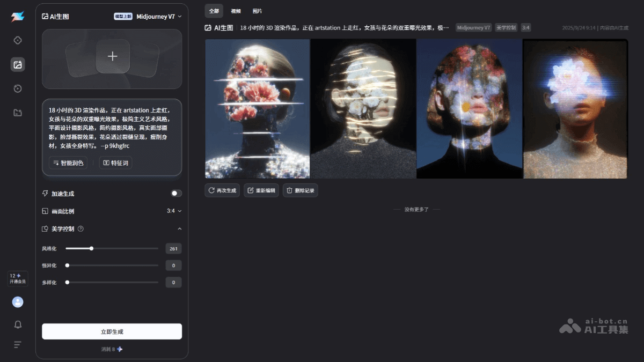Collapse the 美学控制 section
The height and width of the screenshot is (362, 644).
pos(179,228)
